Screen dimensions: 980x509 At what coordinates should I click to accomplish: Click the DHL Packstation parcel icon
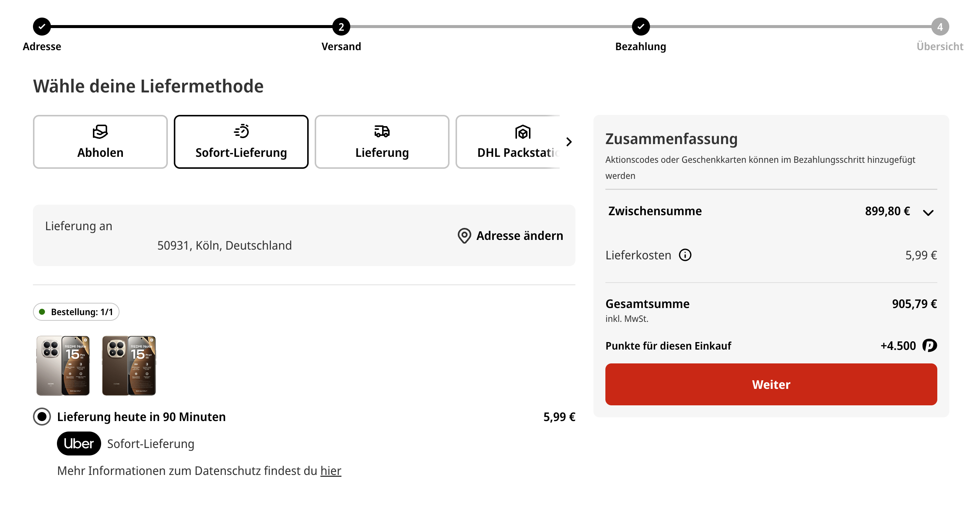pyautogui.click(x=522, y=132)
